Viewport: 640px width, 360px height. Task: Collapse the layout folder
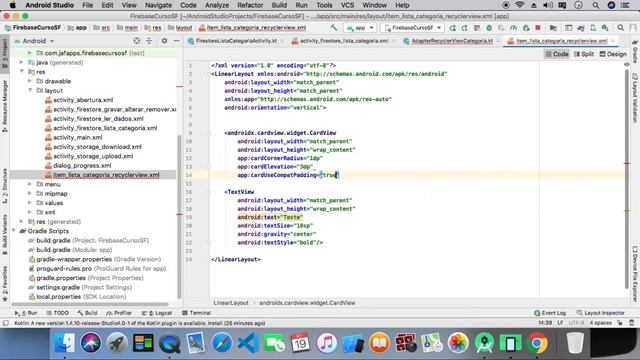[x=30, y=90]
